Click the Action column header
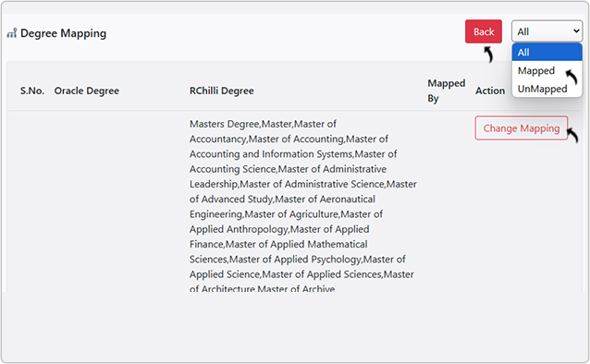Viewport: 590px width, 364px height. pos(490,91)
